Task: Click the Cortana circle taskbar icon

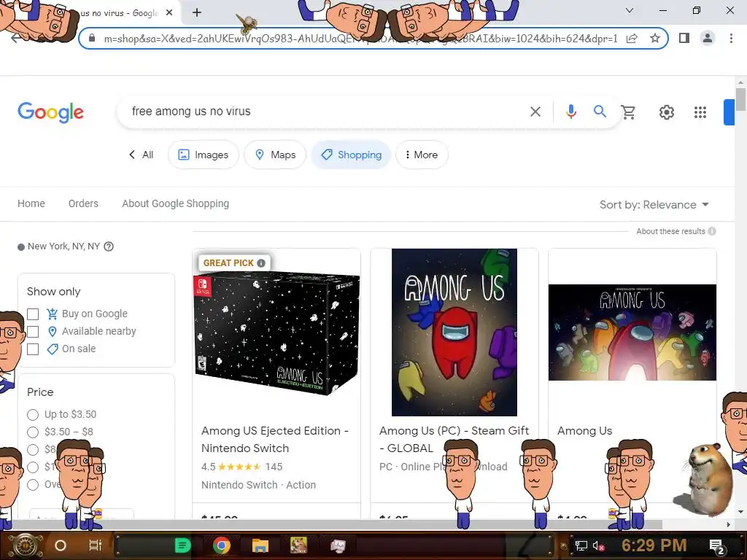Action: point(61,545)
